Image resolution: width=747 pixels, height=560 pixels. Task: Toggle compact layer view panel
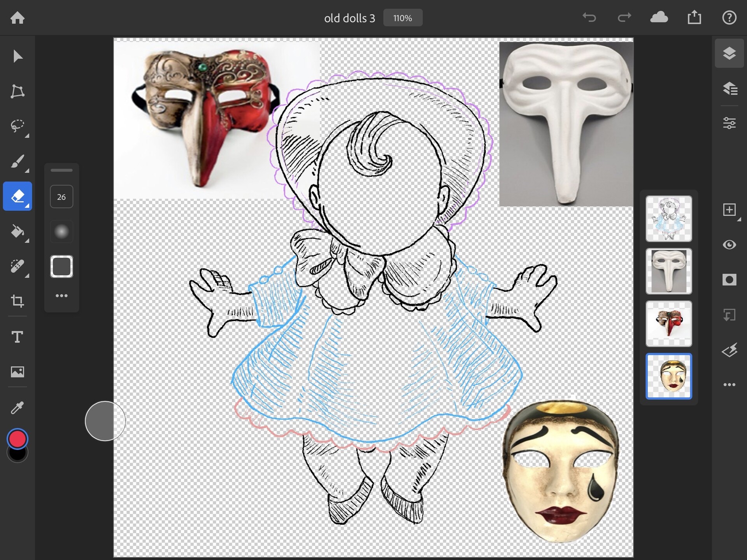729,54
